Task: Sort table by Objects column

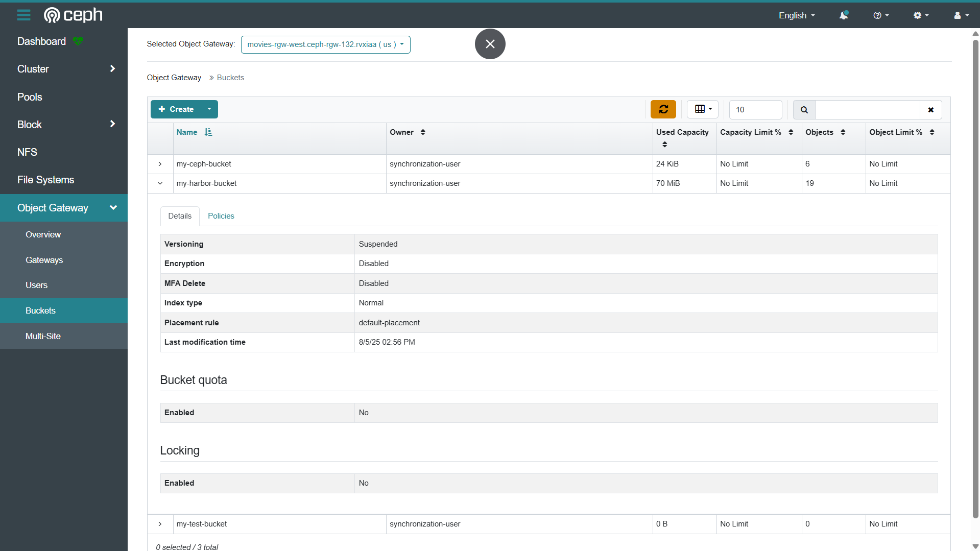Action: [x=843, y=132]
